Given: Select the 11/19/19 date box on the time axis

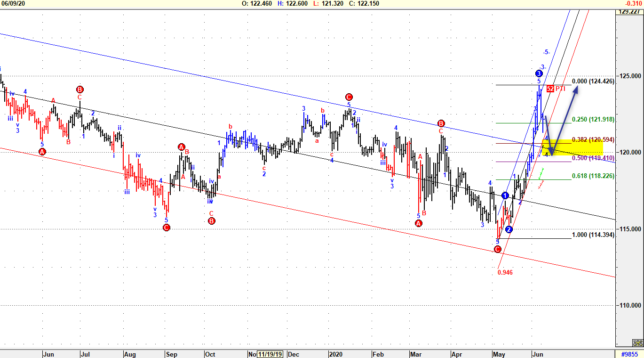Looking at the screenshot, I should (270, 354).
